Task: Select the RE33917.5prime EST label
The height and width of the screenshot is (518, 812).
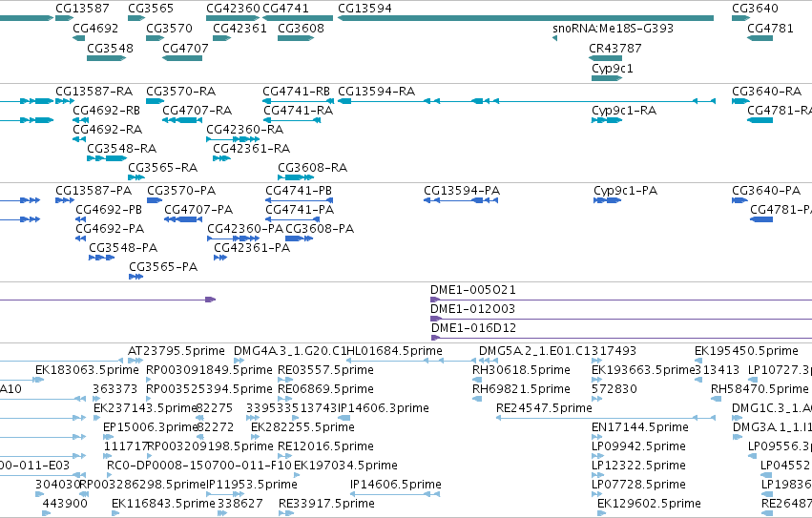Action: point(326,504)
